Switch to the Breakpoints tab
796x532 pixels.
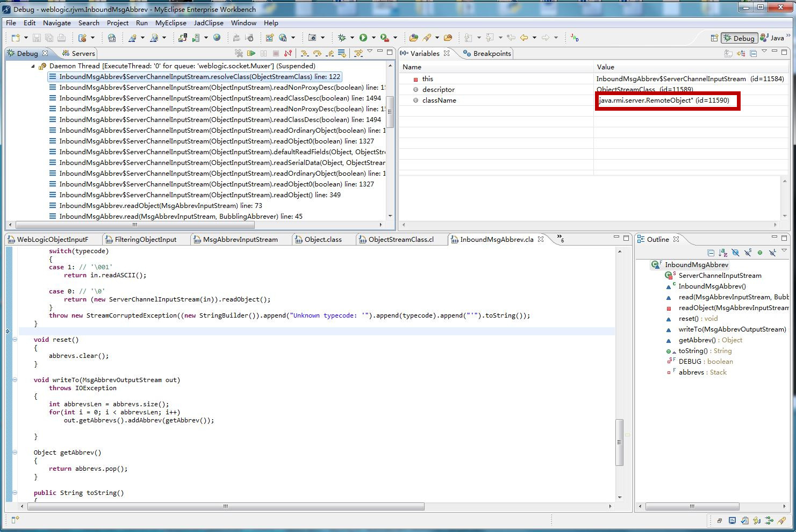coord(486,53)
